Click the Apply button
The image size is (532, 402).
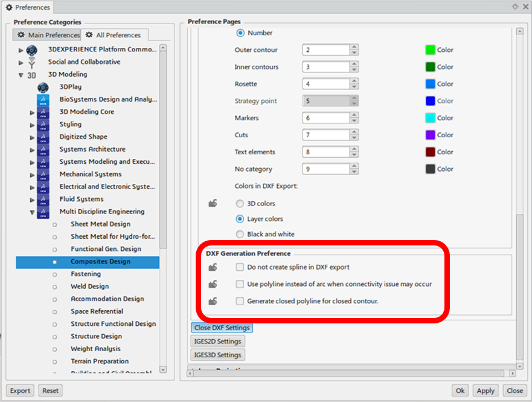click(486, 391)
